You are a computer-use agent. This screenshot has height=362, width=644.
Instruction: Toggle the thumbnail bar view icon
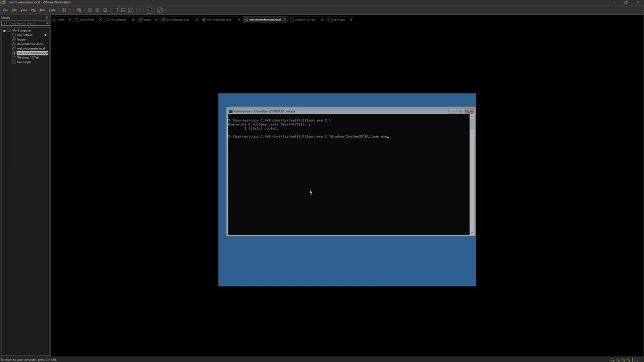click(123, 10)
